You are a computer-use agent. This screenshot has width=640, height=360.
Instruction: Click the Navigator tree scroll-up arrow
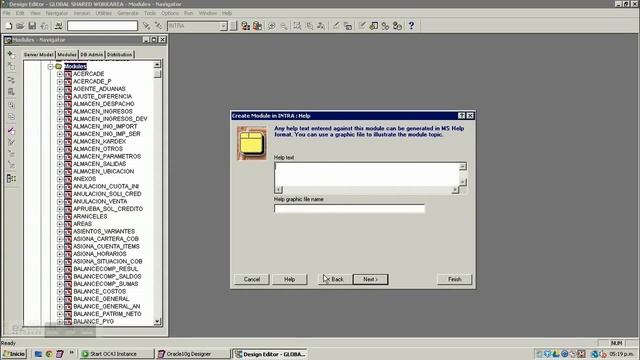pyautogui.click(x=157, y=65)
